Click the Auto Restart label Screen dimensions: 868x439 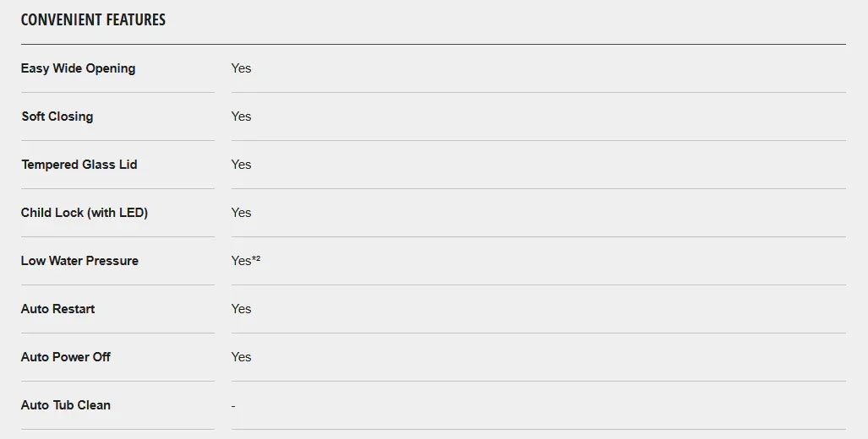pyautogui.click(x=57, y=309)
